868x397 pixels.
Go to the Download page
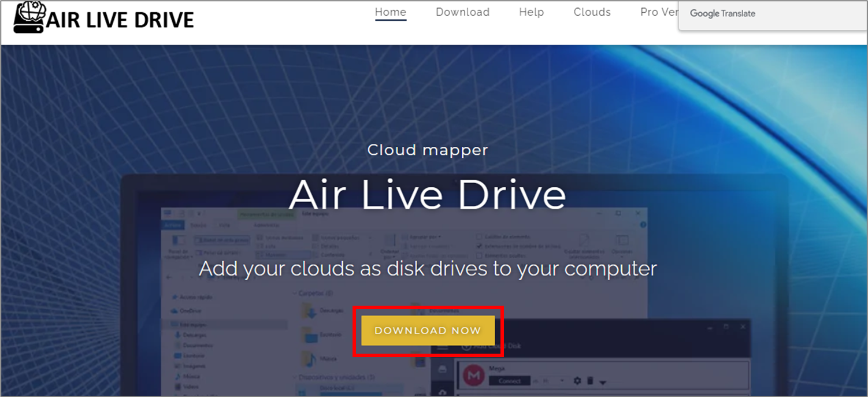click(x=462, y=12)
